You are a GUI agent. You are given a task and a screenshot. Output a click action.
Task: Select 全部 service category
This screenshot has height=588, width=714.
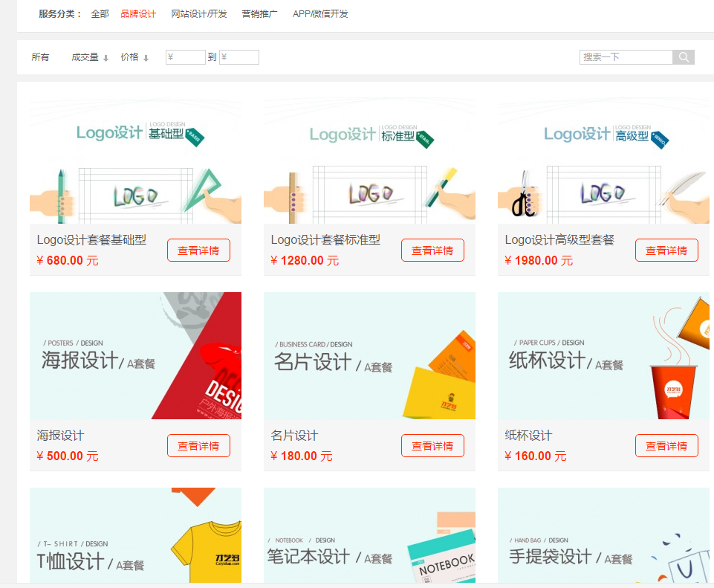click(x=100, y=14)
